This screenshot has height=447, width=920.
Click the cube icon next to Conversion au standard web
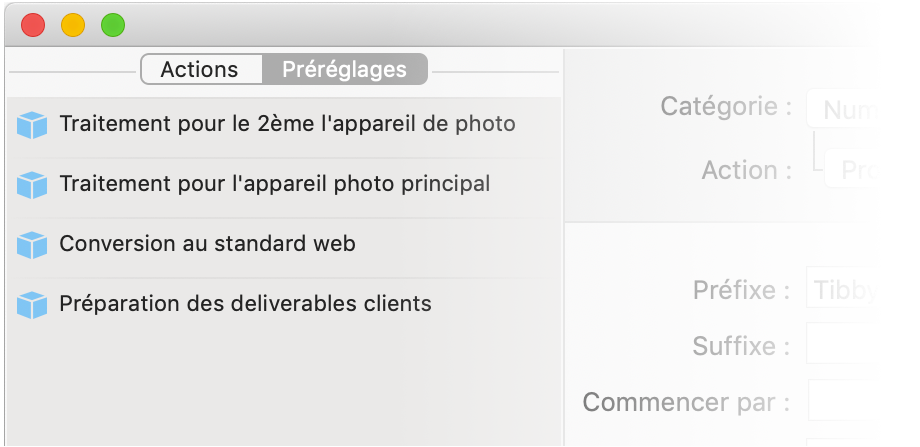(33, 244)
